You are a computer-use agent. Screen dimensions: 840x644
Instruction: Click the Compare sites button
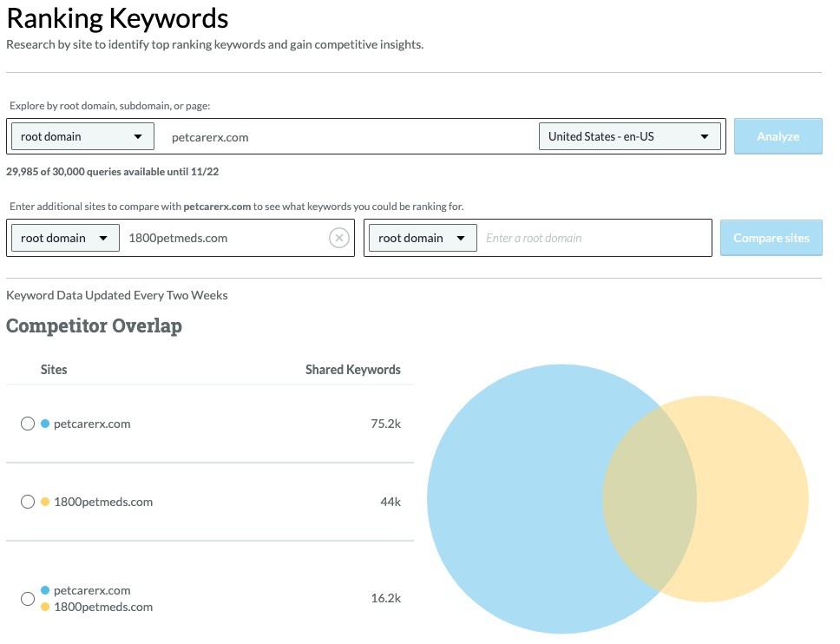pyautogui.click(x=771, y=237)
